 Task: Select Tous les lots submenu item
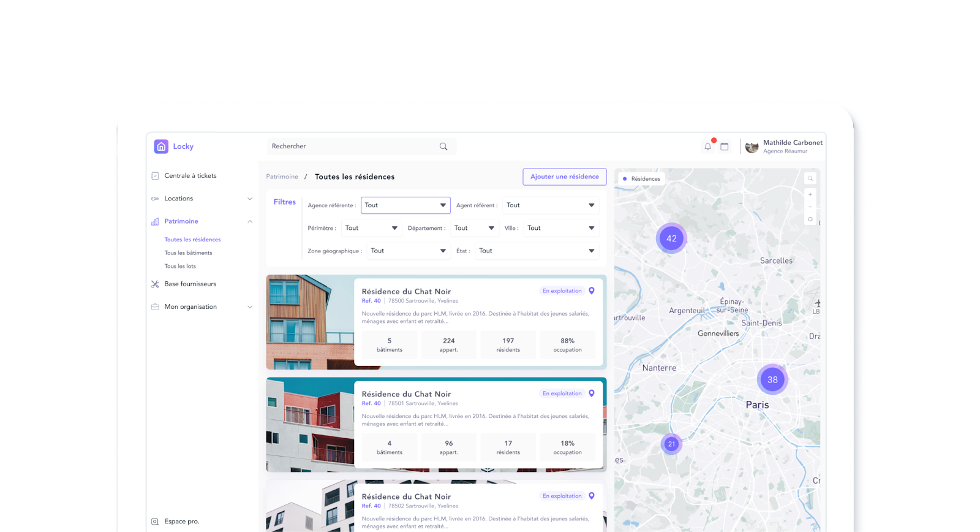tap(180, 267)
